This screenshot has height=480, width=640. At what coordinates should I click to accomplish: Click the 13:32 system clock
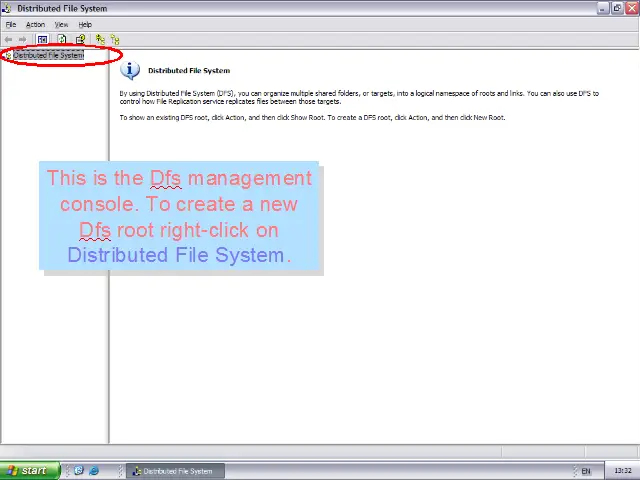coord(622,471)
